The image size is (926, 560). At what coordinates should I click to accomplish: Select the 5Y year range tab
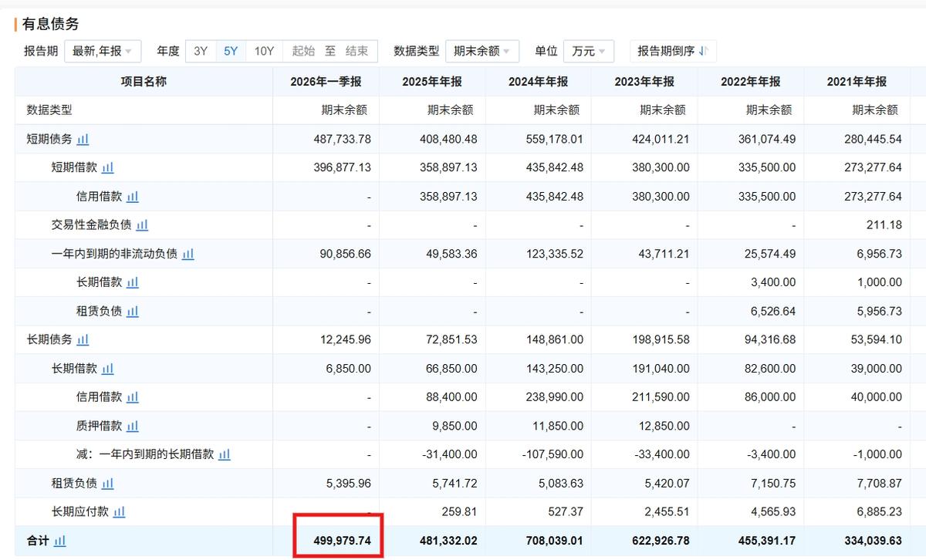(x=231, y=51)
